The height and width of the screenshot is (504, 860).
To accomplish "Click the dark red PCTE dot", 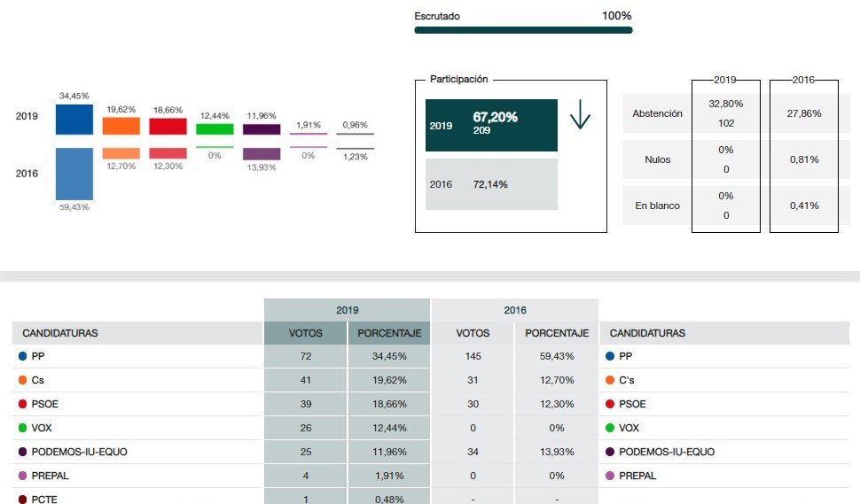I will coord(22,499).
